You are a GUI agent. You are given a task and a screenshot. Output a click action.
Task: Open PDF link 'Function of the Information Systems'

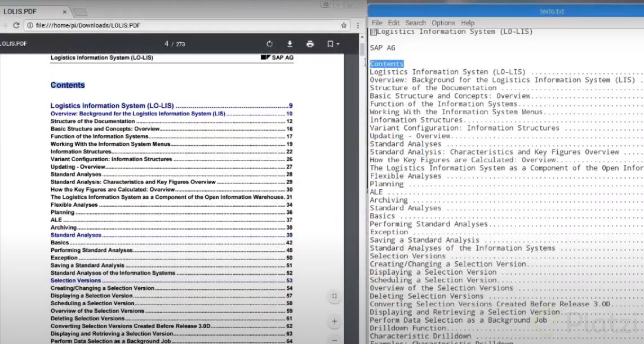pyautogui.click(x=171, y=136)
